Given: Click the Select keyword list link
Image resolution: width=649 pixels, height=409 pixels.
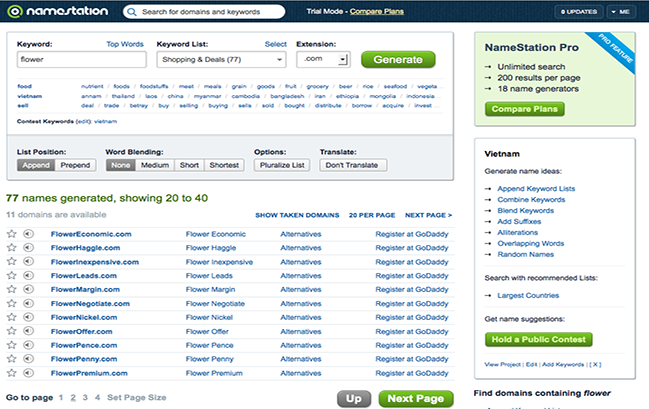Looking at the screenshot, I should point(275,44).
